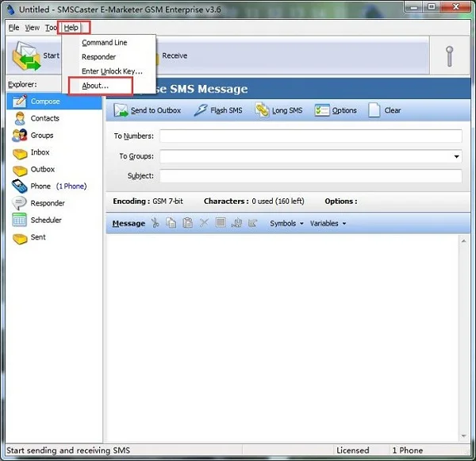Click the Start sending toolbar button
The image size is (476, 461).
[x=36, y=56]
